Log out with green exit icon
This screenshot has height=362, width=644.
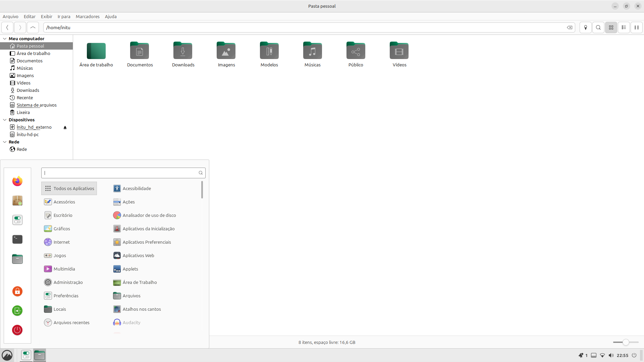click(x=17, y=311)
